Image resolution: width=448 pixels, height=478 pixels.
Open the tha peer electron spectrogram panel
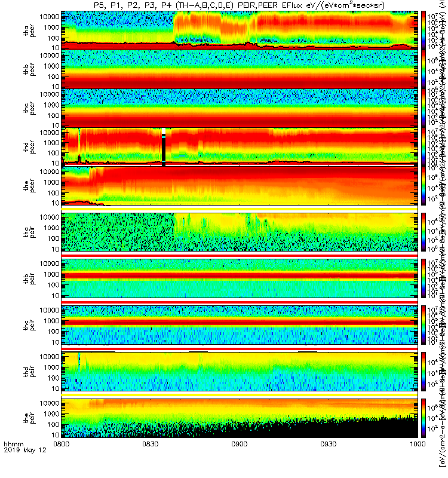[240, 30]
